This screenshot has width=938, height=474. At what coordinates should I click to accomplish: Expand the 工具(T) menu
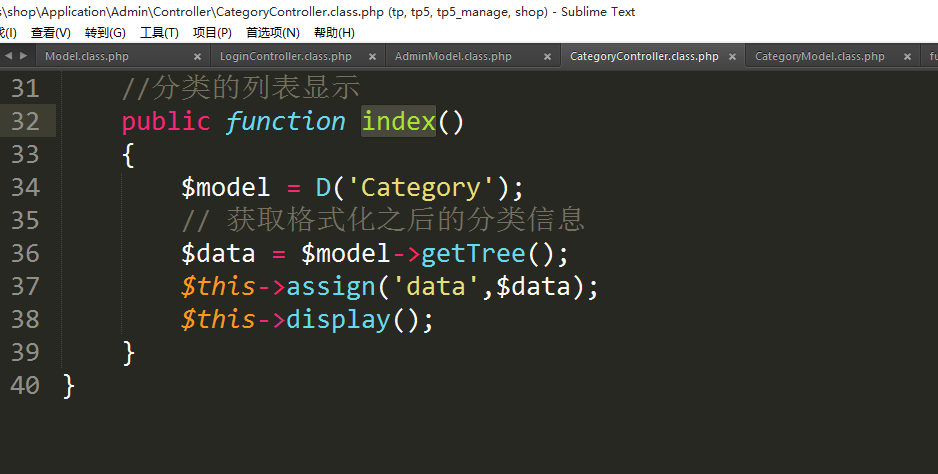pos(159,32)
